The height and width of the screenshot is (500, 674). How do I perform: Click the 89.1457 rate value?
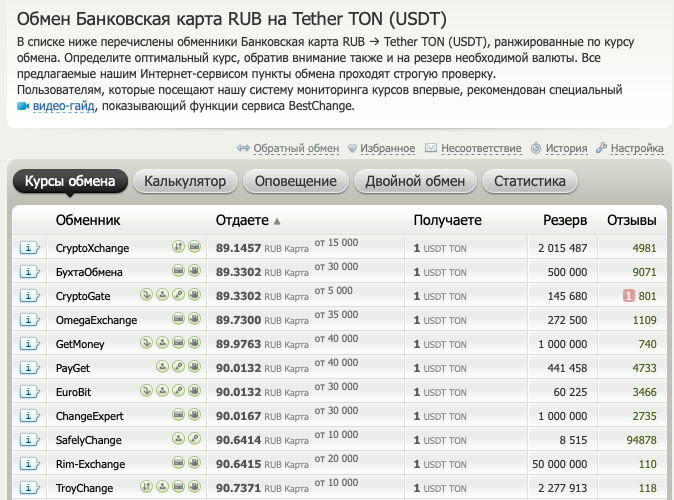point(238,248)
